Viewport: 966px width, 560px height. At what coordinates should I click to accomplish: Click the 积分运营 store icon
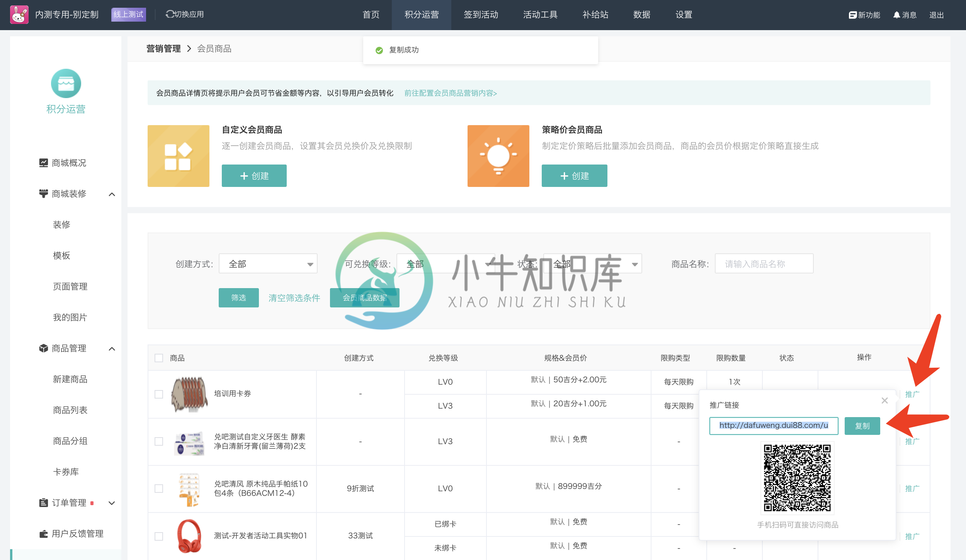tap(66, 83)
